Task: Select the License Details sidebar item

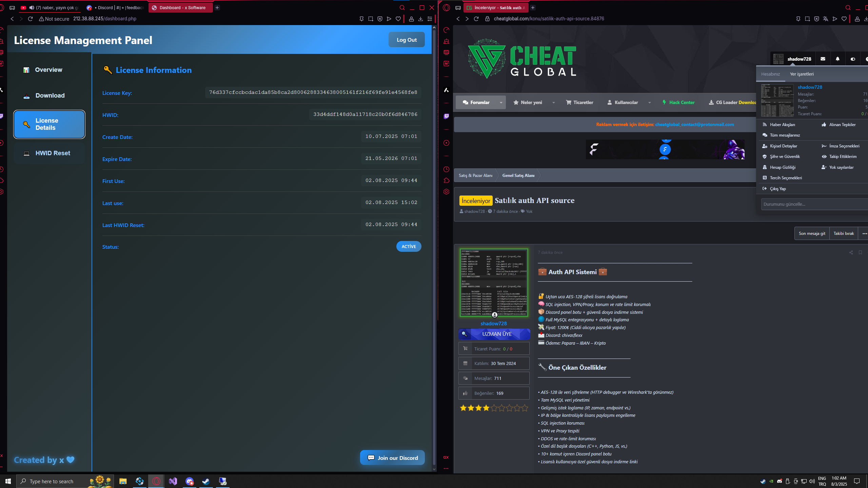Action: point(49,124)
